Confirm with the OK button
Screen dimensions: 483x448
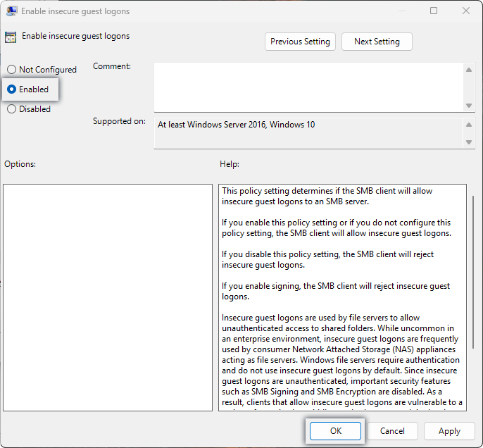coord(335,431)
